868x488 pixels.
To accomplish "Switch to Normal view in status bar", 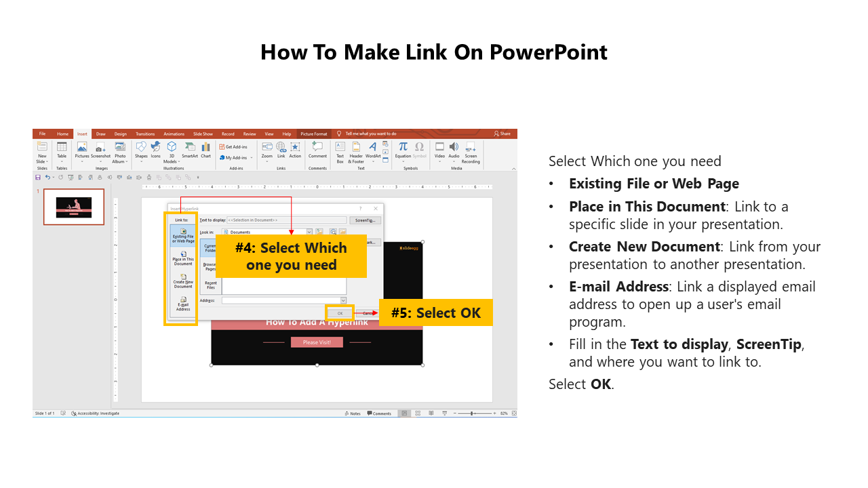I will pyautogui.click(x=404, y=413).
